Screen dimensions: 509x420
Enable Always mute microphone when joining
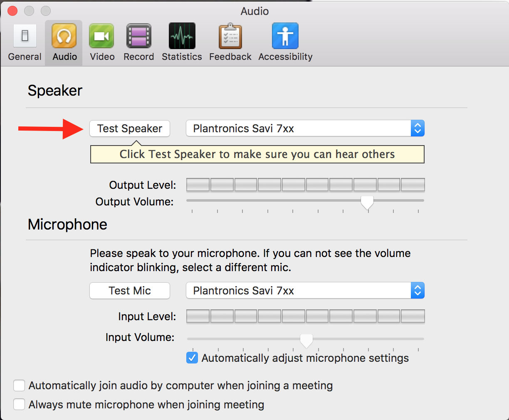19,404
